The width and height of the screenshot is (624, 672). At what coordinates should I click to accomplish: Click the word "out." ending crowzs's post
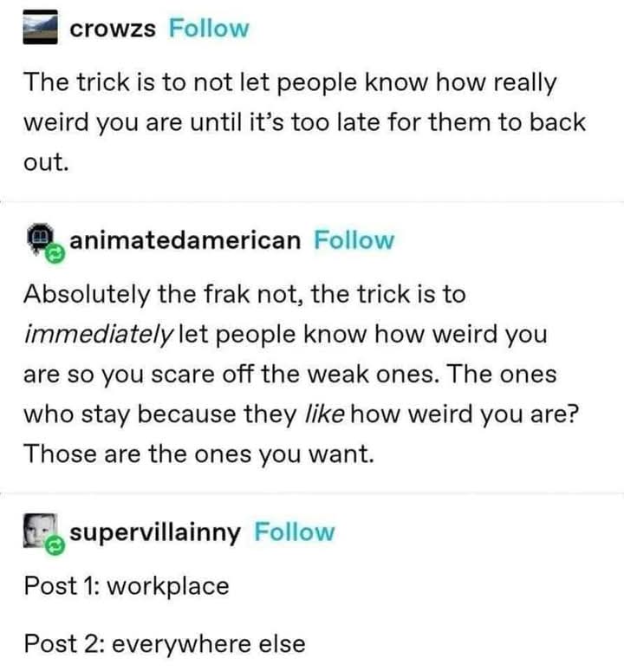46,162
